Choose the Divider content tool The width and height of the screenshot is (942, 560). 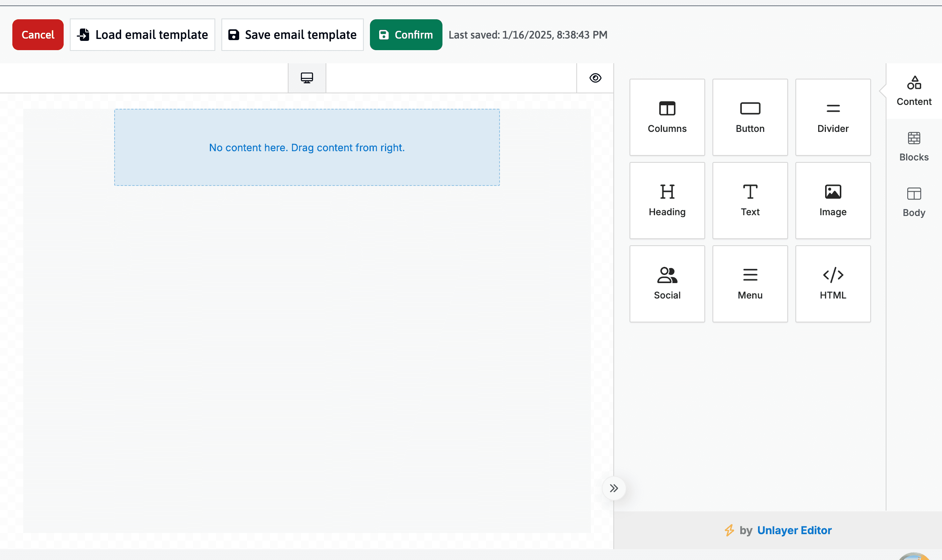pos(833,117)
